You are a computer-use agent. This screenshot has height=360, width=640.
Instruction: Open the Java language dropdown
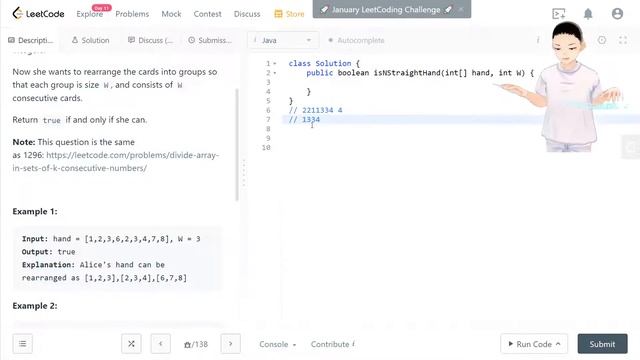click(283, 40)
